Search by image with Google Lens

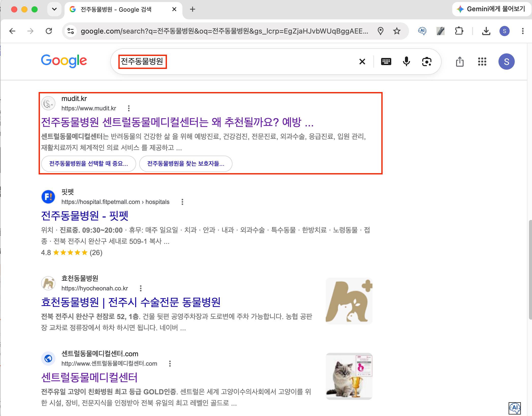click(427, 62)
